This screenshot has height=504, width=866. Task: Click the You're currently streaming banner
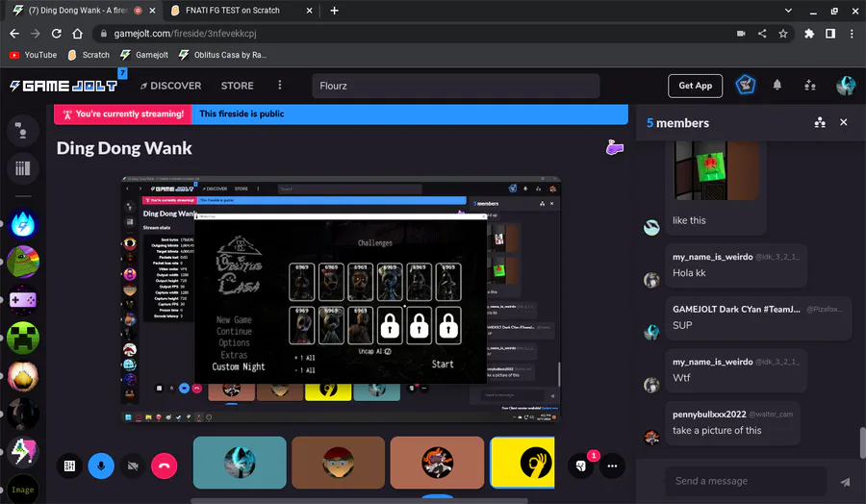pyautogui.click(x=123, y=114)
